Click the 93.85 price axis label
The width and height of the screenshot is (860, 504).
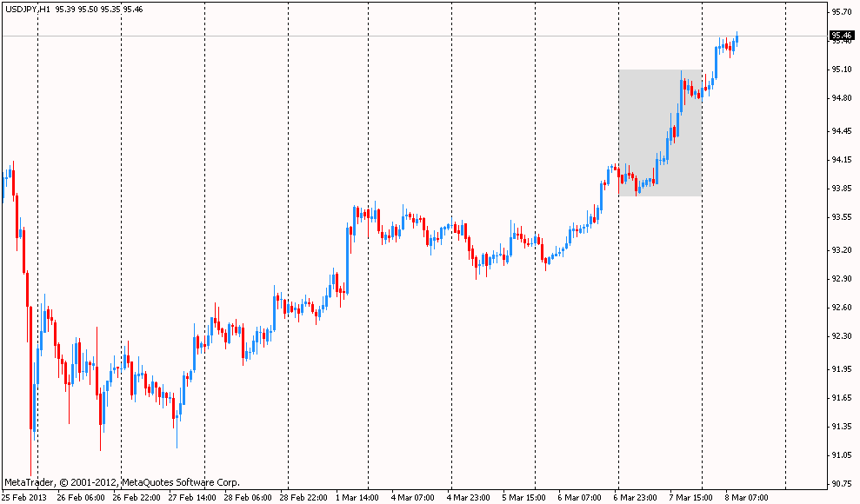pyautogui.click(x=842, y=189)
